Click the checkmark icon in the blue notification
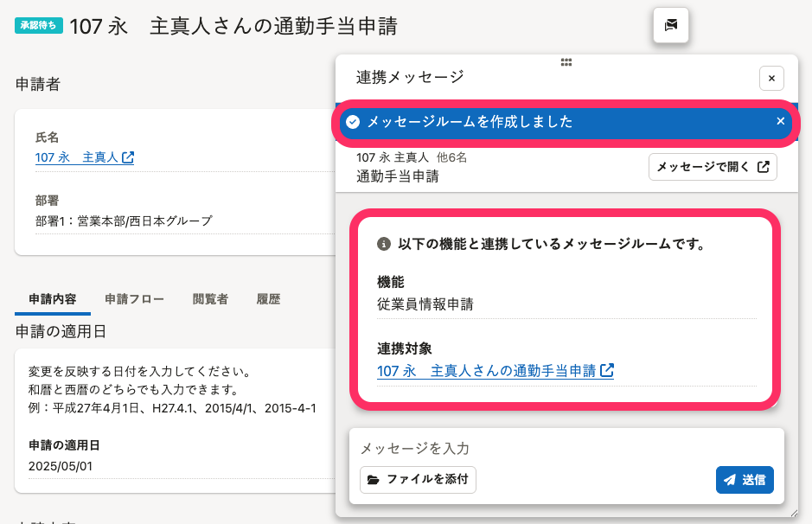 pos(353,122)
